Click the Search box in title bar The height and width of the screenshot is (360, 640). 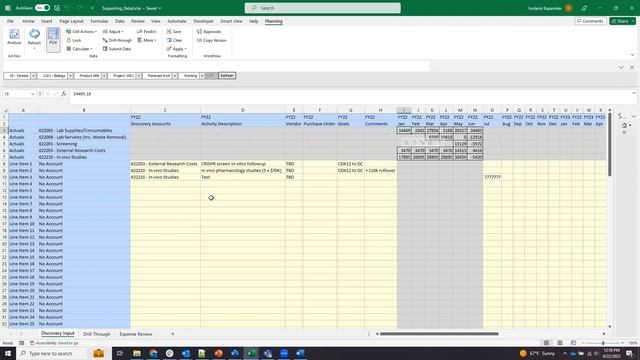pyautogui.click(x=322, y=8)
